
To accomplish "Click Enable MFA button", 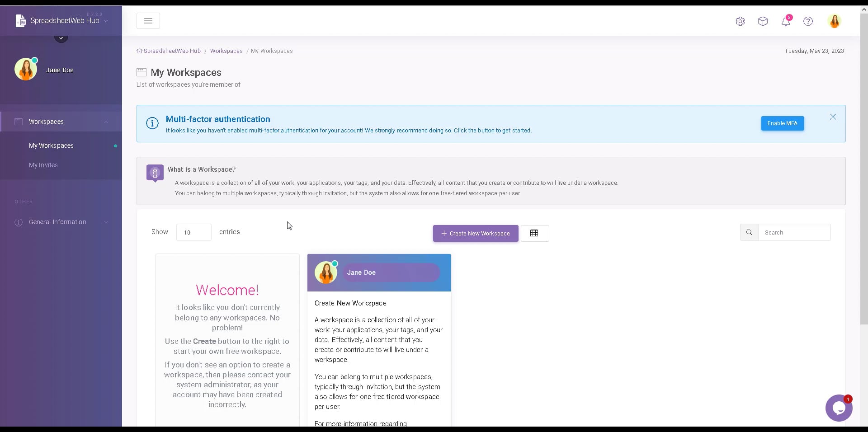I will (783, 123).
